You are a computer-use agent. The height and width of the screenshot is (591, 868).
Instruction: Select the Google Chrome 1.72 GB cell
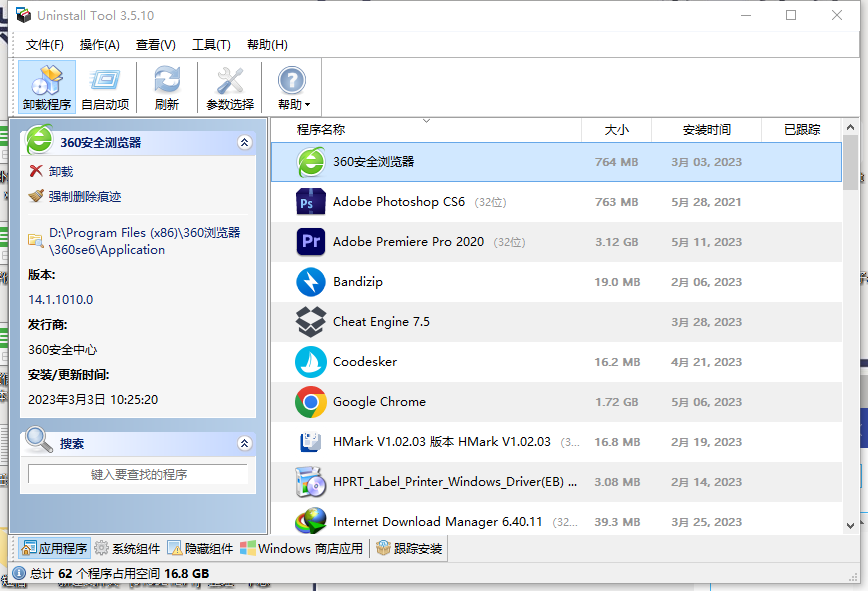point(617,402)
